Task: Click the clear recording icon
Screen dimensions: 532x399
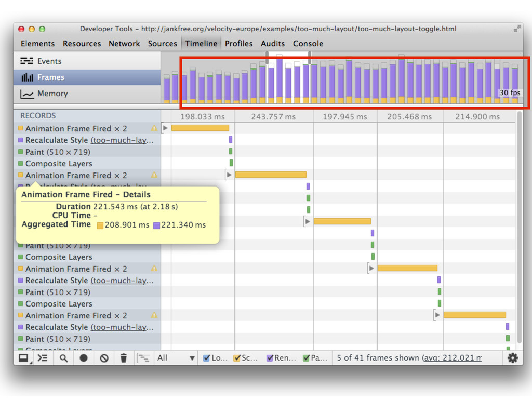Action: 104,358
